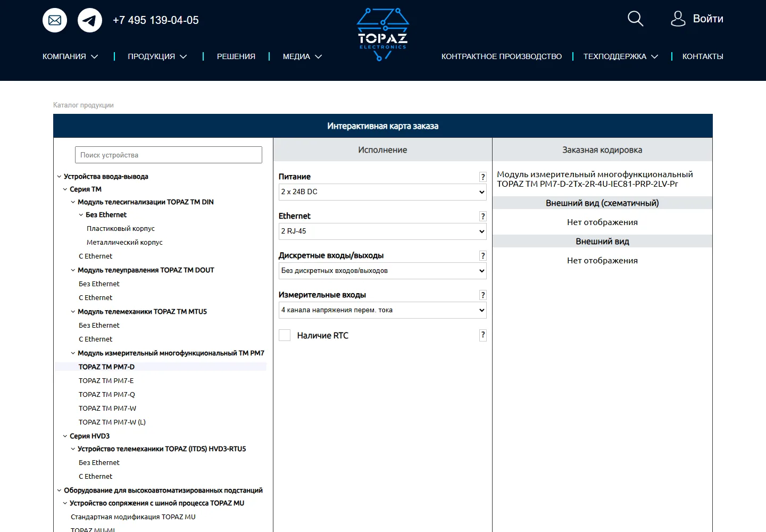The width and height of the screenshot is (766, 532).
Task: Select Пластиковый корпус tree item
Action: tap(121, 229)
